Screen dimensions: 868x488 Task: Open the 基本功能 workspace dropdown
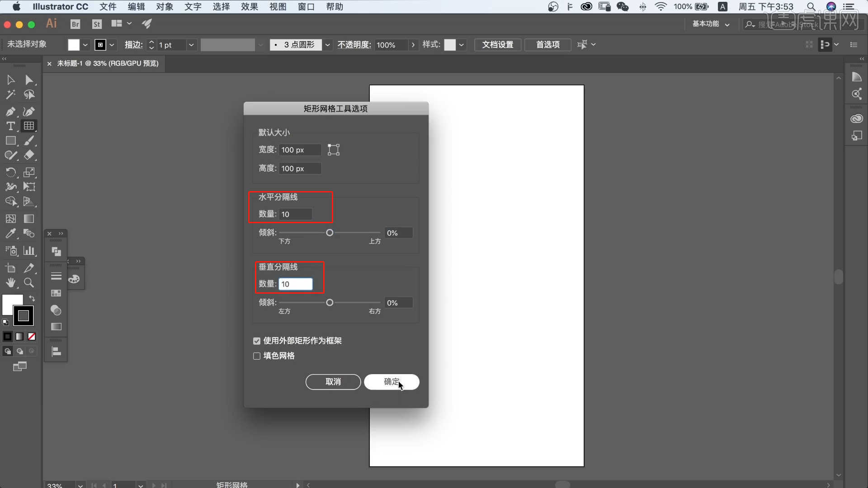[711, 24]
